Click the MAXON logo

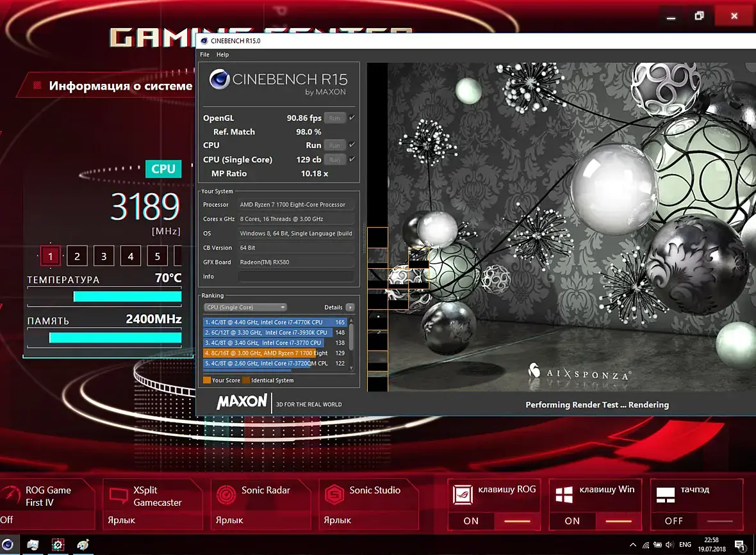tap(242, 402)
